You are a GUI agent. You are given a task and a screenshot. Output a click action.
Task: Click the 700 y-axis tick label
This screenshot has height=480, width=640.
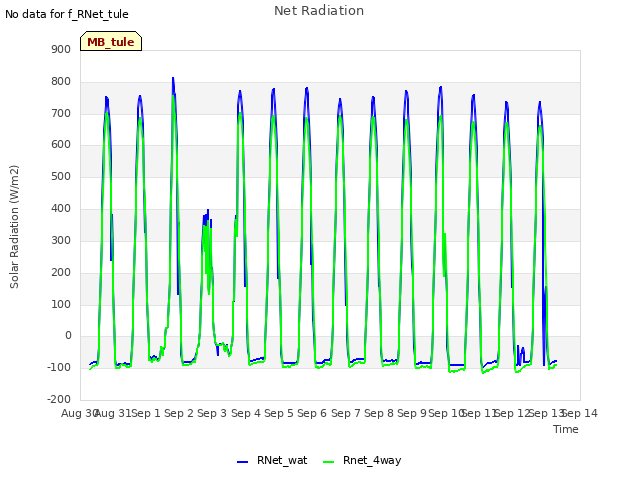(61, 113)
